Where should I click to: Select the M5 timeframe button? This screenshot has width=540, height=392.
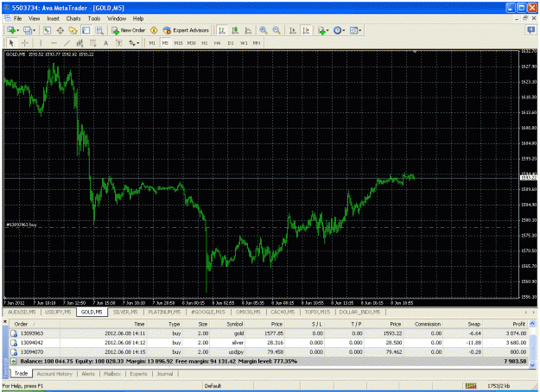165,43
